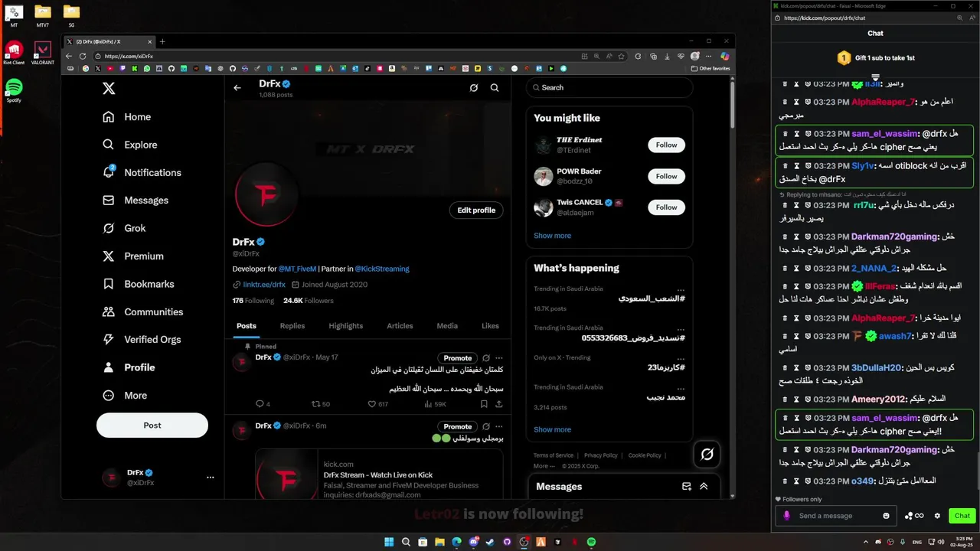Click Edit profile button
980x551 pixels.
point(476,210)
